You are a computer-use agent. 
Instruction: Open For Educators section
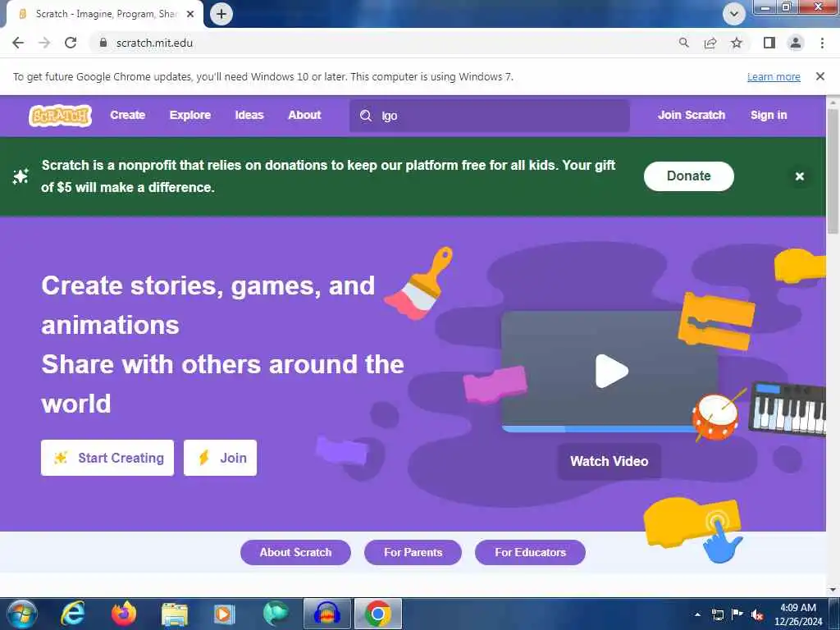coord(531,552)
